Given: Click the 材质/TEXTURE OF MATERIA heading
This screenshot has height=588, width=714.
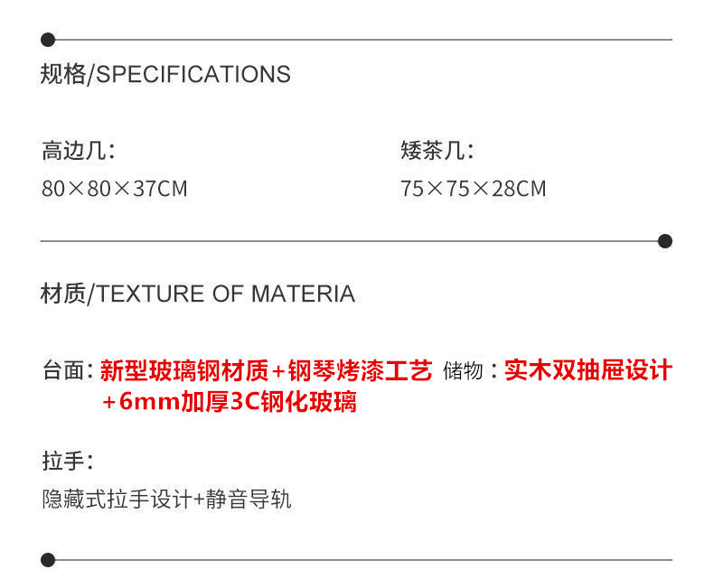Looking at the screenshot, I should click(197, 294).
